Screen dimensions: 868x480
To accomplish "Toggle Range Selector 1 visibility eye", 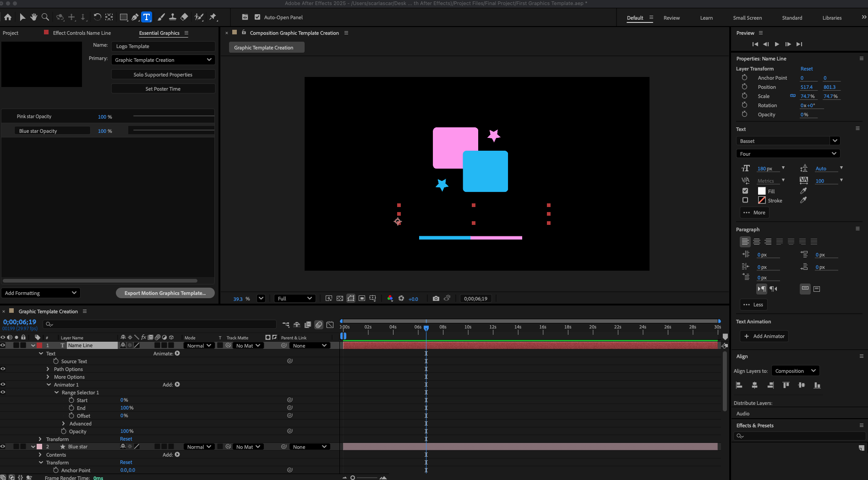I will point(3,392).
